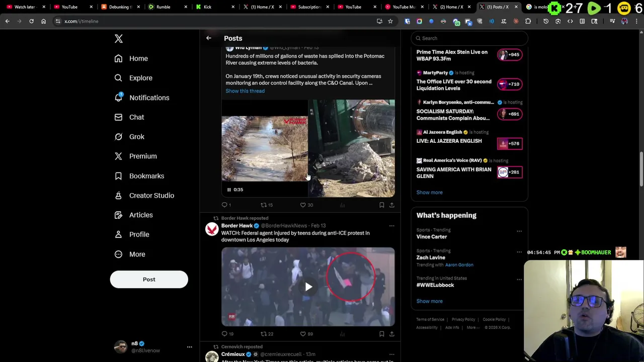Open Vince Carter trend options dots
644x362 pixels.
pyautogui.click(x=519, y=231)
